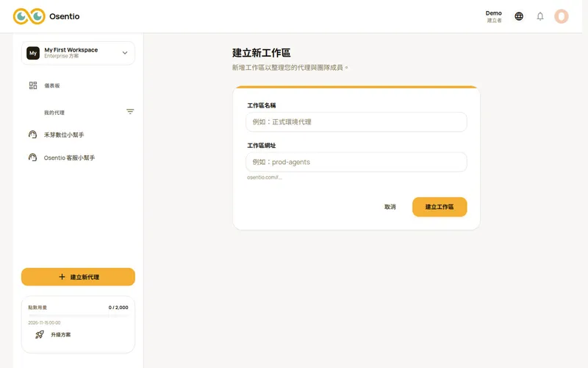Screen dimensions: 588x368
Task: Open the user avatar menu
Action: (562, 16)
